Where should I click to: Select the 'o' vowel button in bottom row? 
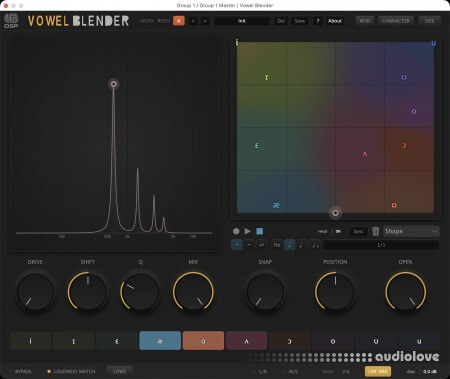[333, 341]
